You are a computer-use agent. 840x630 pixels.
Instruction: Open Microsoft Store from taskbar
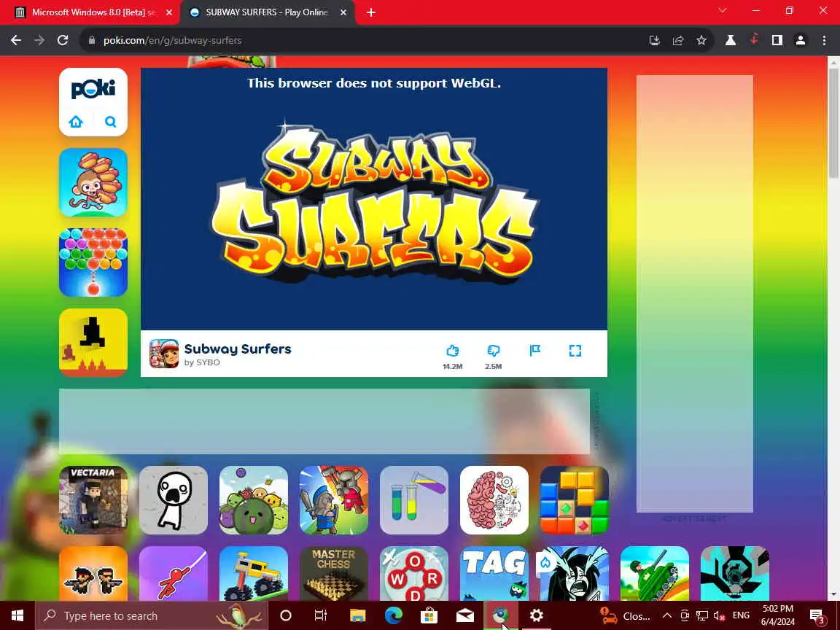429,615
